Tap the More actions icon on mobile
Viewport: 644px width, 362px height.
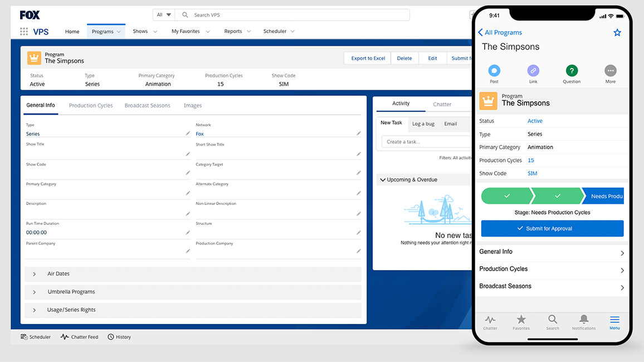(x=611, y=71)
